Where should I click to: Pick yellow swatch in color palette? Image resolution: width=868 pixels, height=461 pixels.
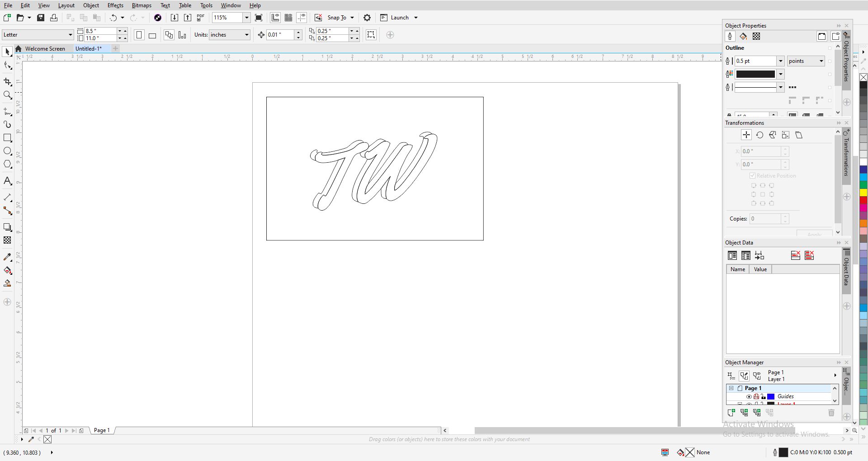click(863, 193)
